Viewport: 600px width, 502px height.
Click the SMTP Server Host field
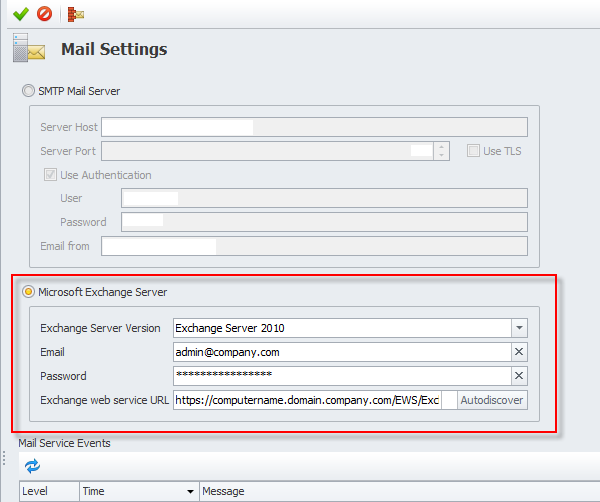(314, 127)
